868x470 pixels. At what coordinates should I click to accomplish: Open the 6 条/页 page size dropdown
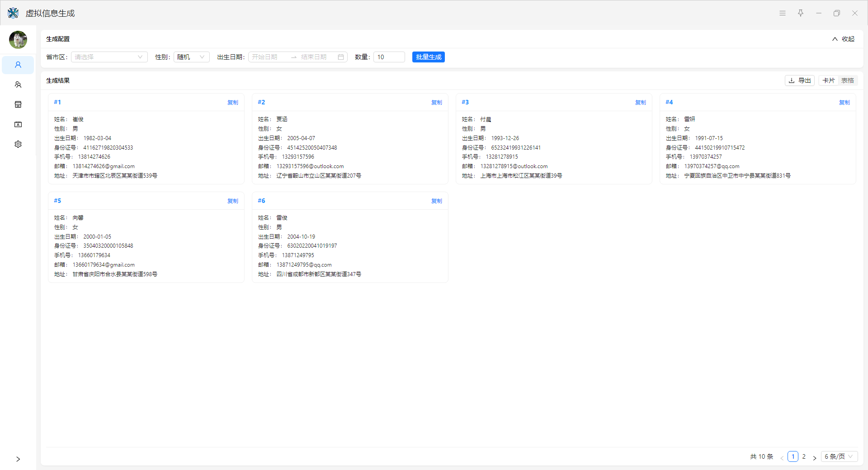point(839,456)
